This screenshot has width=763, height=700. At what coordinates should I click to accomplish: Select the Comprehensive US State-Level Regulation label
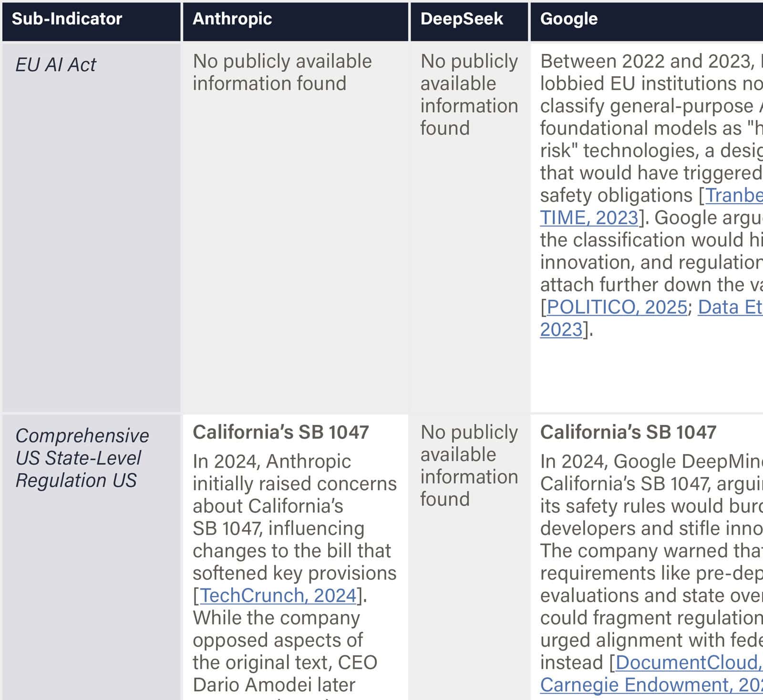coord(82,458)
